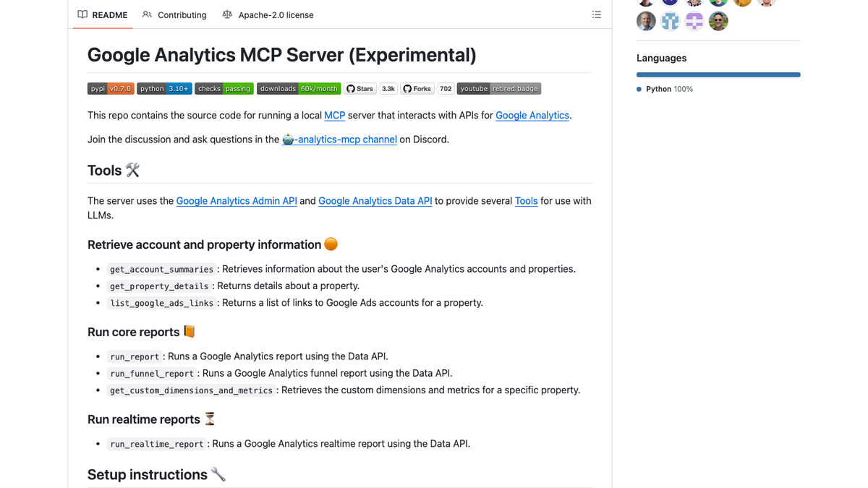Click the Languages heading
The image size is (868, 488).
point(662,58)
